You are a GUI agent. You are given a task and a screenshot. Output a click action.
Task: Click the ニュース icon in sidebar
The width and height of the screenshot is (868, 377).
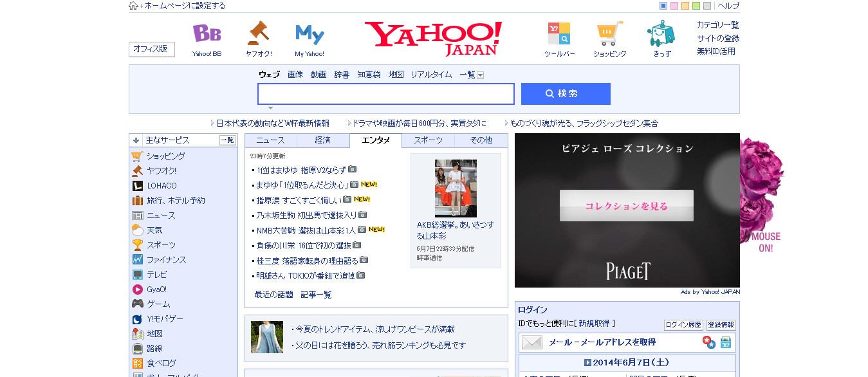(137, 216)
